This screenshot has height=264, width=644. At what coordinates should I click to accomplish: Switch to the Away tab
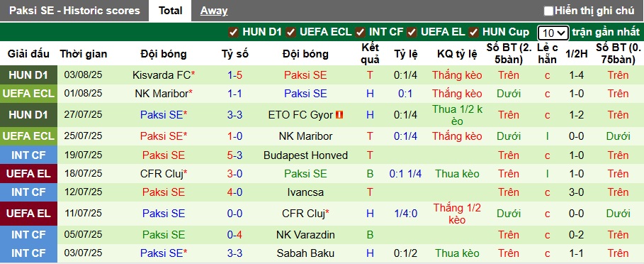click(x=214, y=11)
